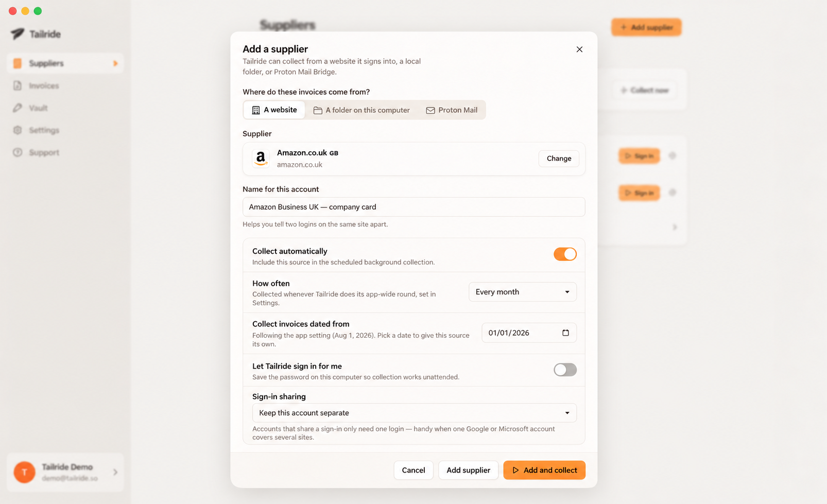827x504 pixels.
Task: Click Change supplier button
Action: (x=559, y=159)
